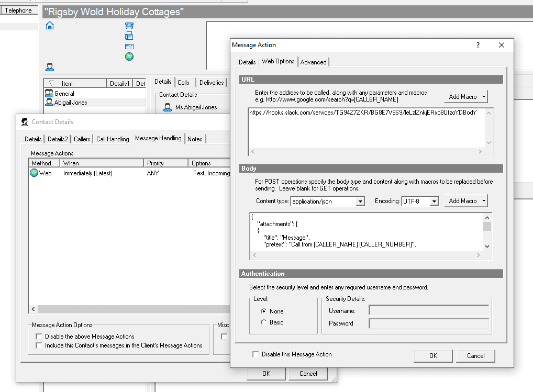
Task: Select the Abigail Jones person icon in the list
Action: click(x=49, y=102)
